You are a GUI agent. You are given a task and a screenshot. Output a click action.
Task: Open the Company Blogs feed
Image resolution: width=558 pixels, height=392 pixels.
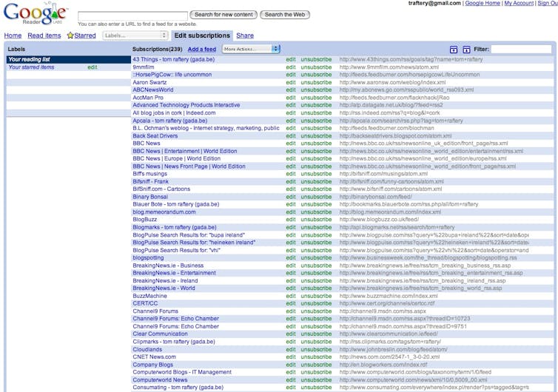pyautogui.click(x=152, y=365)
